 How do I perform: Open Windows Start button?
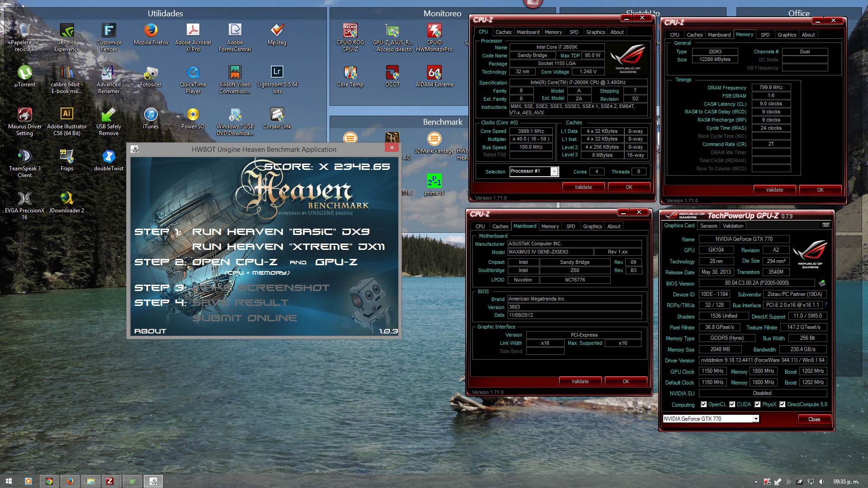8,481
